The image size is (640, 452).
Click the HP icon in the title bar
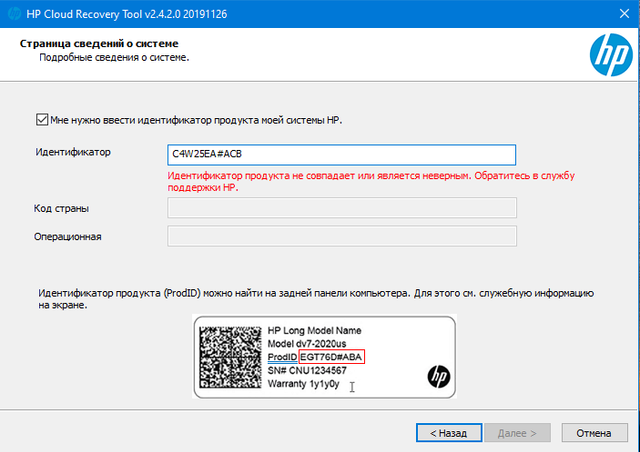(x=14, y=14)
